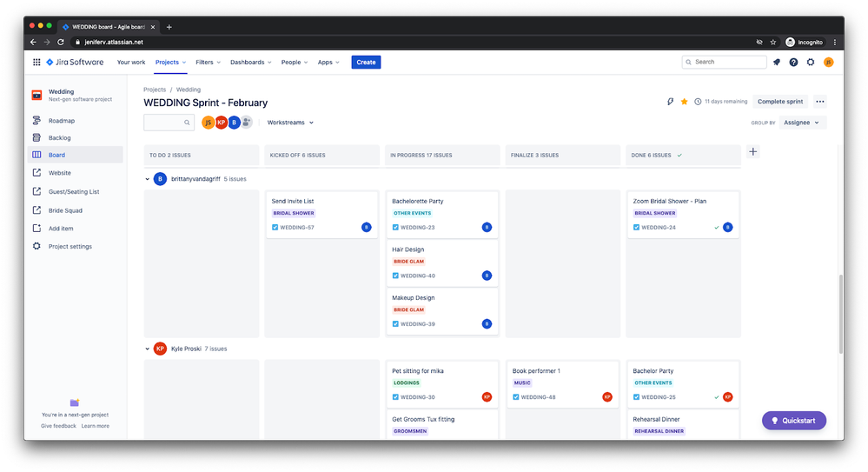Image resolution: width=868 pixels, height=472 pixels.
Task: Click the task checkbox icon on WEDDING-57
Action: (275, 227)
